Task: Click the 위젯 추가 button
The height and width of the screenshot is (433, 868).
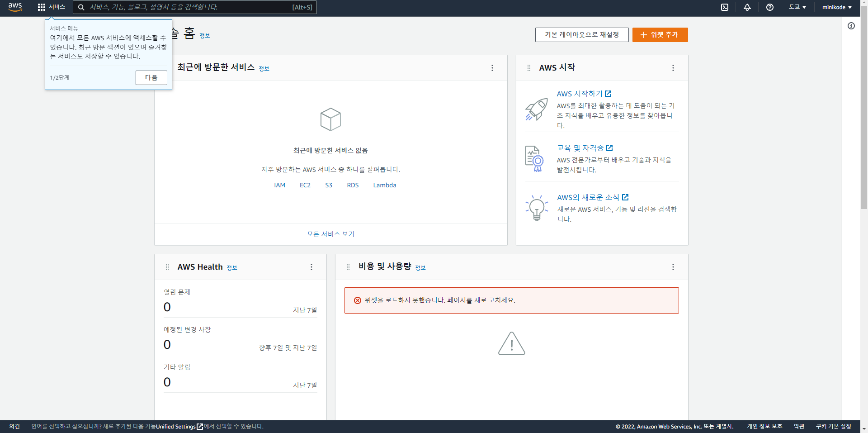Action: click(x=660, y=35)
